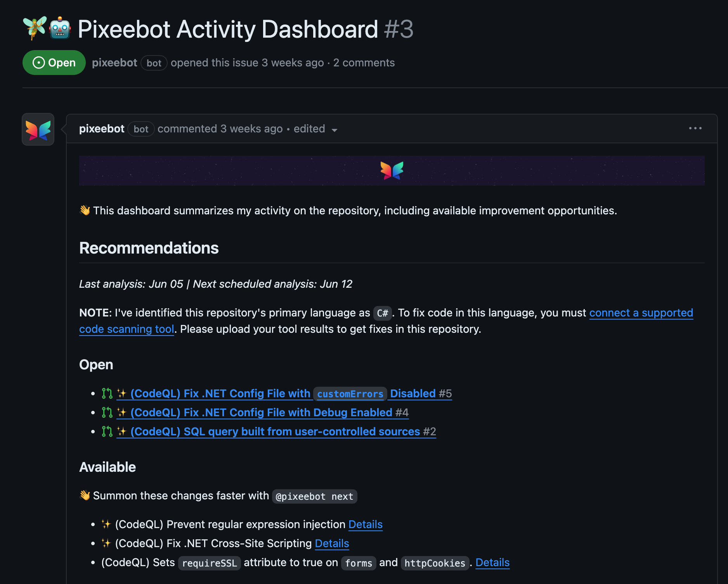Screen dimensions: 728x584
Task: Click the waving hand emoji before dashboard summary
Action: (x=85, y=210)
